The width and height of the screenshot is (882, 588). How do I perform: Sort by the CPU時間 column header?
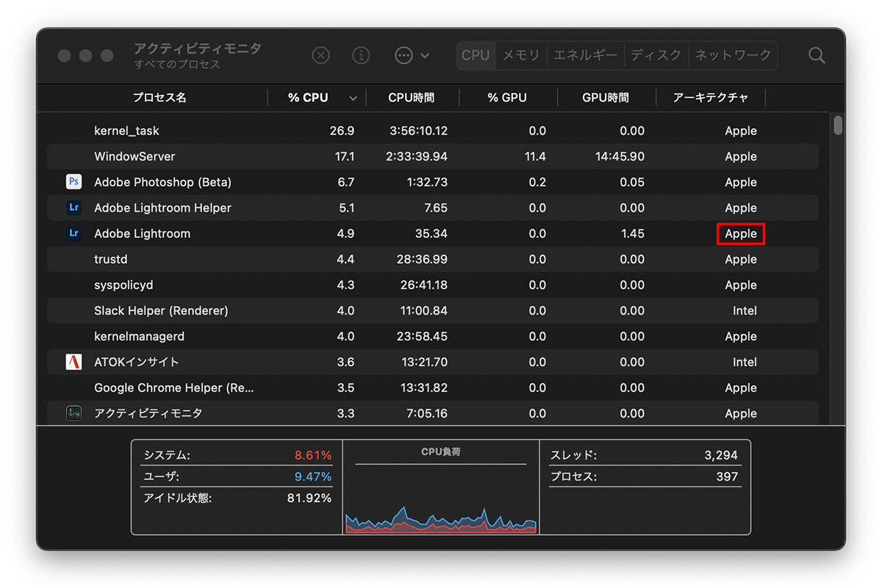412,97
